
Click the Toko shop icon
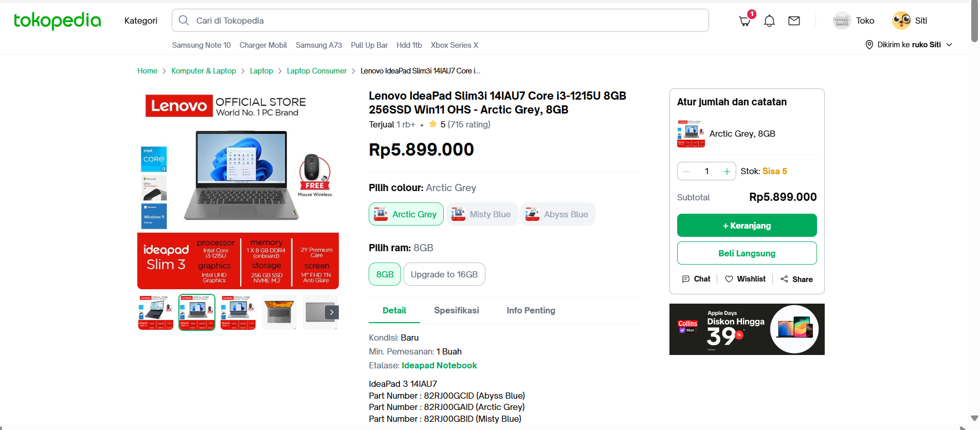[842, 21]
